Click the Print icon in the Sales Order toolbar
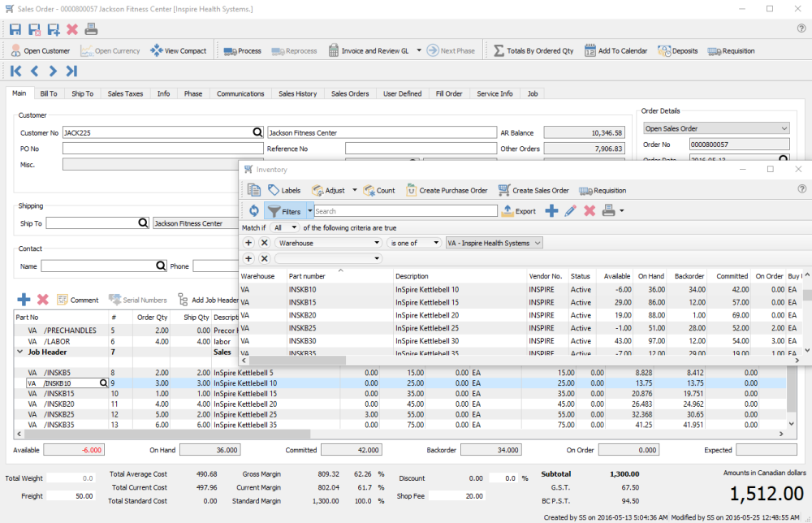This screenshot has height=523, width=812. (92, 29)
